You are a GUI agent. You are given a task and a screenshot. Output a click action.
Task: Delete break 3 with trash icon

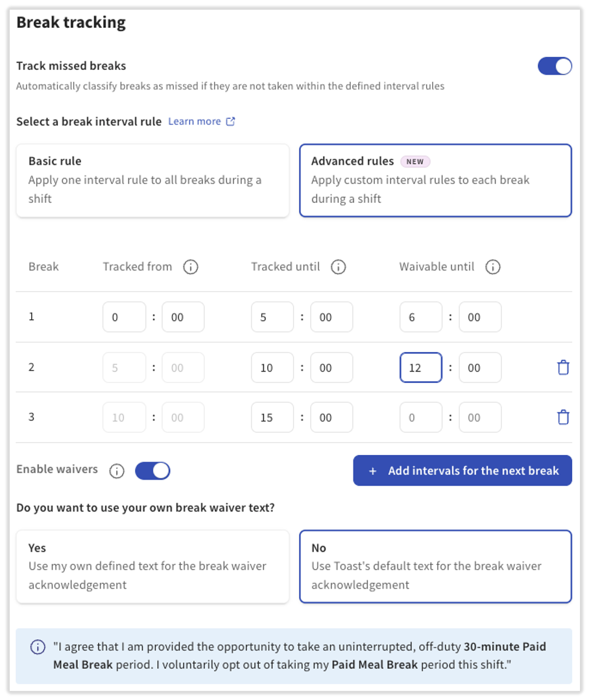coord(563,417)
